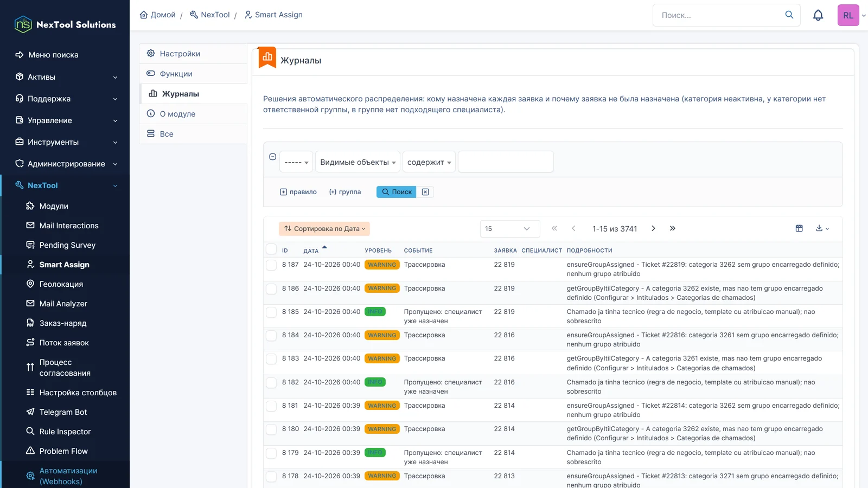
Task: Click the Сортировка по Дата button
Action: [324, 229]
